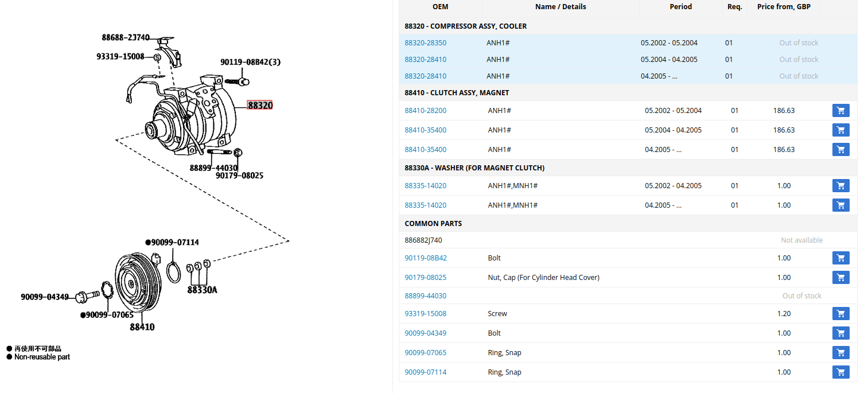Open the 93319-15008 link in the table
Screen dimensions: 868x393
click(425, 314)
